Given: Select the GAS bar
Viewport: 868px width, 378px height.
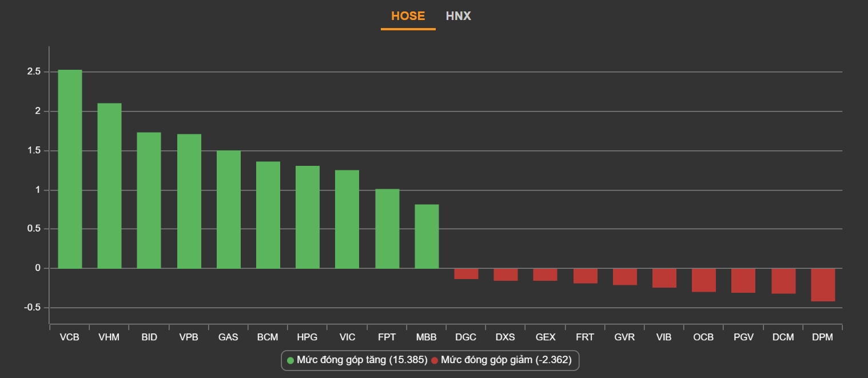Looking at the screenshot, I should pyautogui.click(x=228, y=209).
